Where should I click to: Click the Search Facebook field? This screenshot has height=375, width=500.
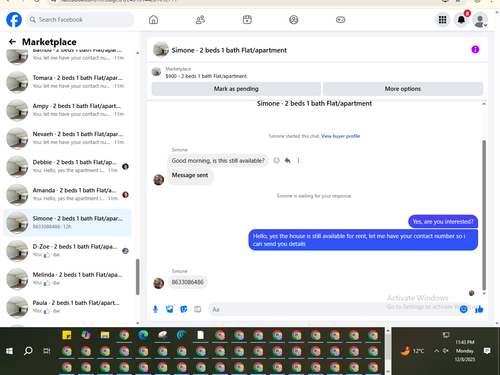[80, 20]
